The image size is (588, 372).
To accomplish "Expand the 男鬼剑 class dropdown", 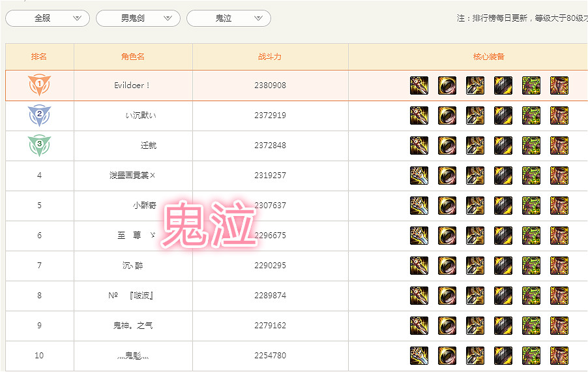I will click(138, 18).
